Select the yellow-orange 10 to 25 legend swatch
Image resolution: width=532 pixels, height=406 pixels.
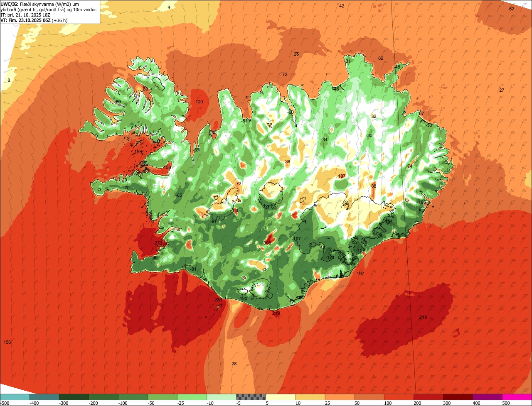point(310,397)
